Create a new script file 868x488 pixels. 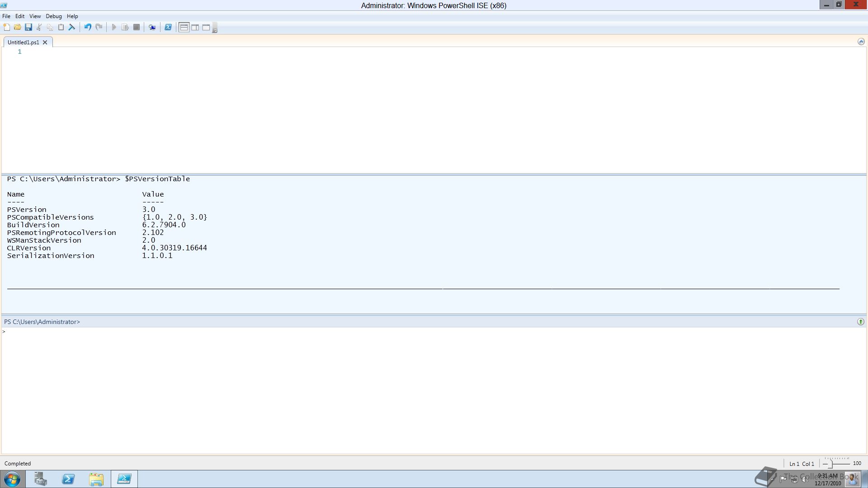6,27
